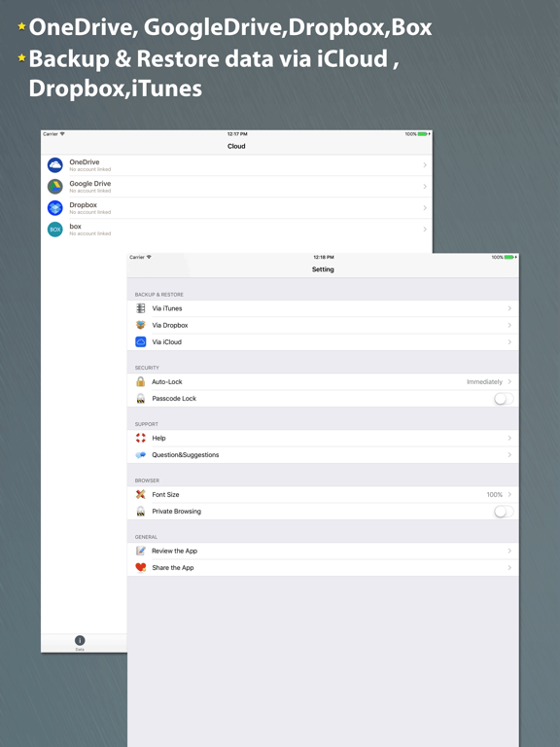Click the OneDrive cloud icon
The width and height of the screenshot is (560, 747).
55,164
